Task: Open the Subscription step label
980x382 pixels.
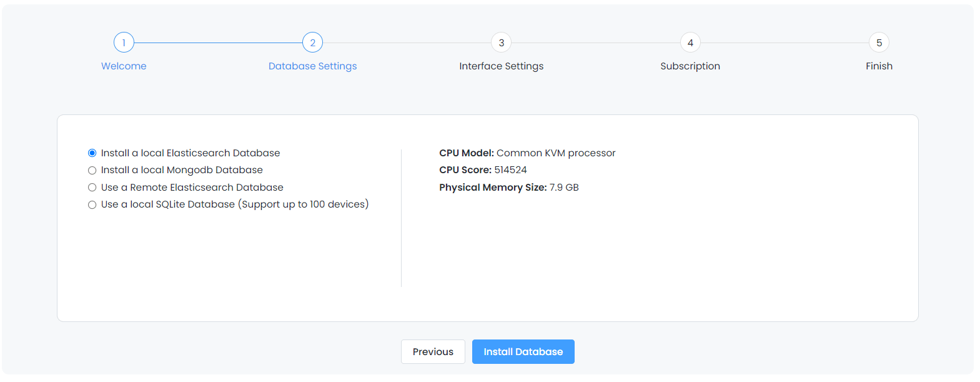Action: pyautogui.click(x=690, y=66)
